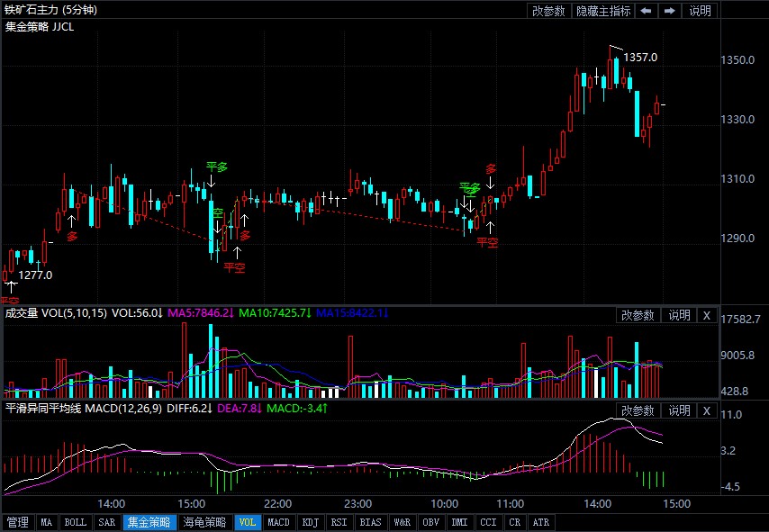The image size is (769, 532).
Task: Click the 1350.0 price axis label
Action: pos(737,59)
